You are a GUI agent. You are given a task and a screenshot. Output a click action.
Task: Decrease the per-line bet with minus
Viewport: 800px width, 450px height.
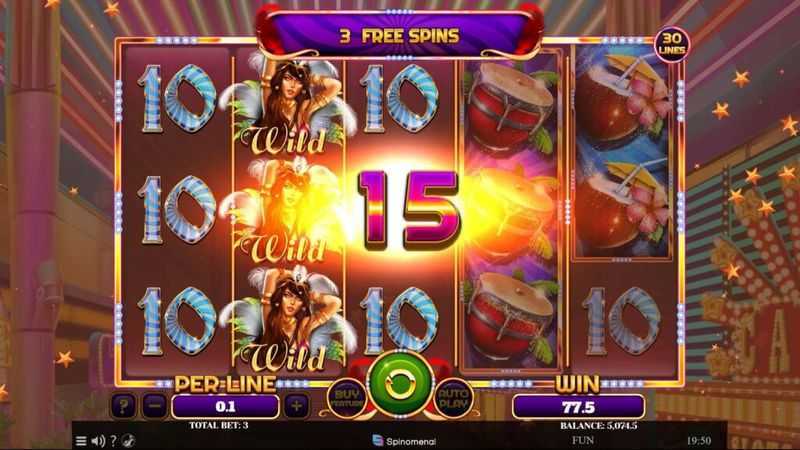coord(156,406)
